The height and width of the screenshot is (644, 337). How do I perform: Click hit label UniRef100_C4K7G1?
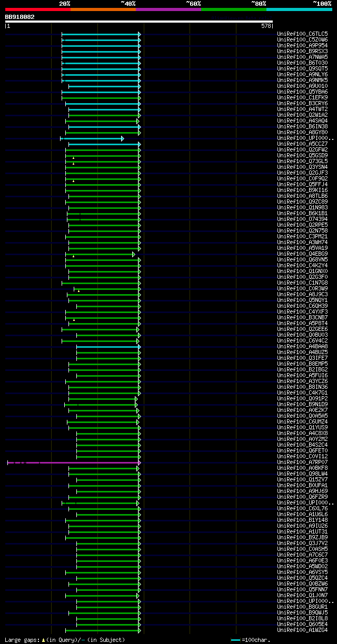point(302,393)
